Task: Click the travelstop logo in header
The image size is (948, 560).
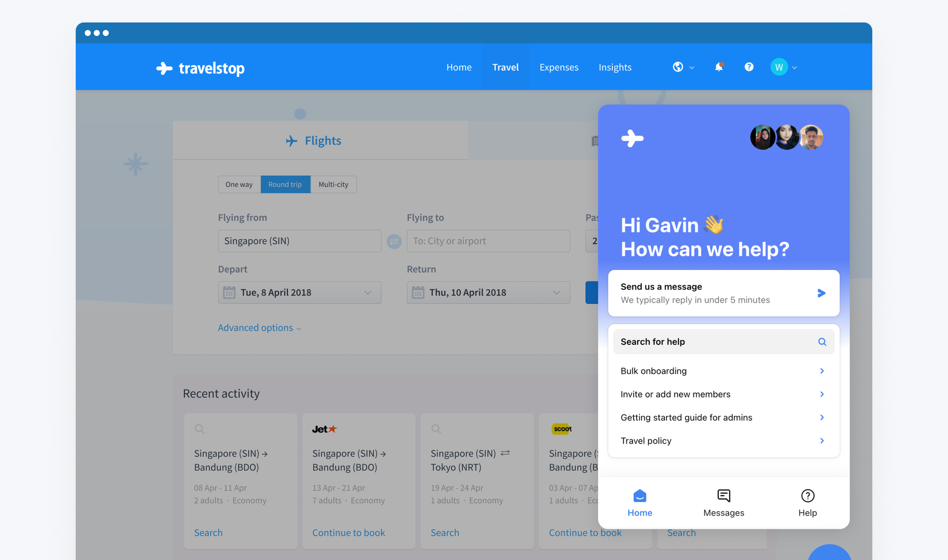Action: 201,68
